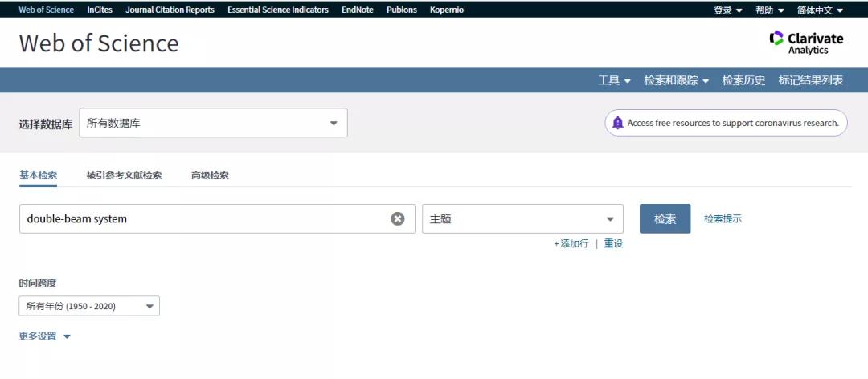Image resolution: width=868 pixels, height=379 pixels.
Task: Click Web of Science in top bar
Action: (47, 10)
